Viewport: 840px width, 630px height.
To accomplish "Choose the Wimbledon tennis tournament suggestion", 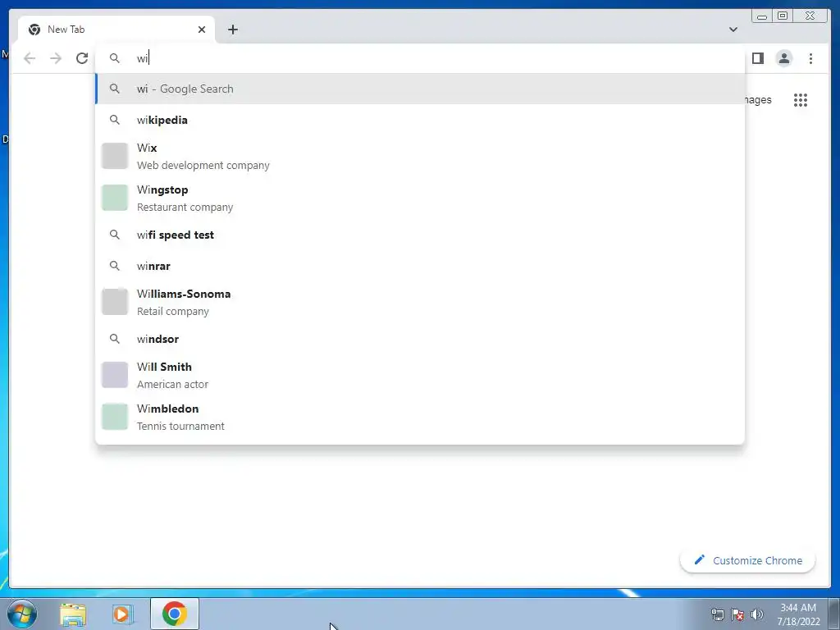I will pos(420,417).
